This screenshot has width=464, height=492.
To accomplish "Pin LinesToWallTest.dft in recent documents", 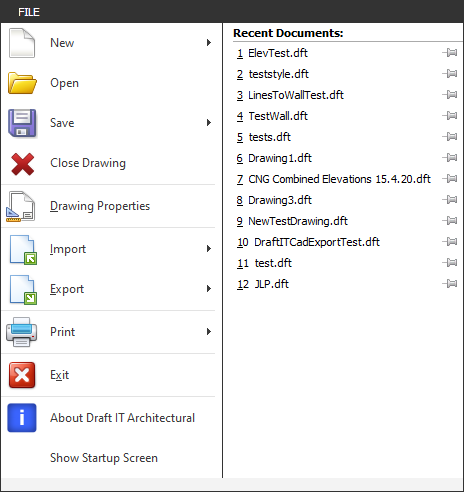I will point(450,95).
